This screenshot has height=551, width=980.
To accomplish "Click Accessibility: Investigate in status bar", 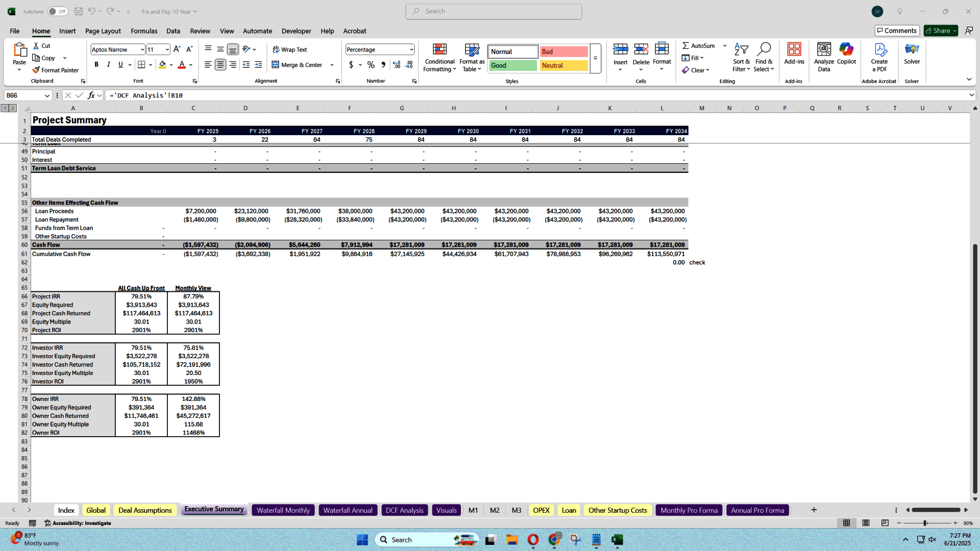I will click(x=78, y=523).
